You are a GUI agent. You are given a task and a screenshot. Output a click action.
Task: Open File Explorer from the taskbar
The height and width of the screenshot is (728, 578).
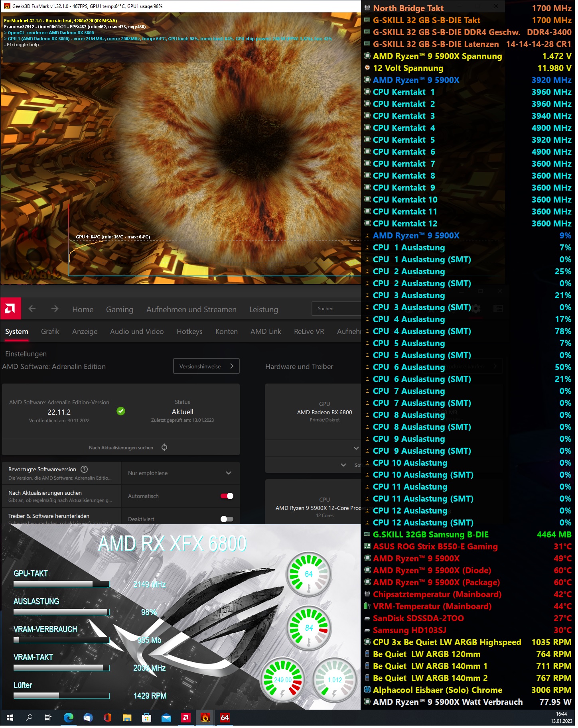[127, 718]
